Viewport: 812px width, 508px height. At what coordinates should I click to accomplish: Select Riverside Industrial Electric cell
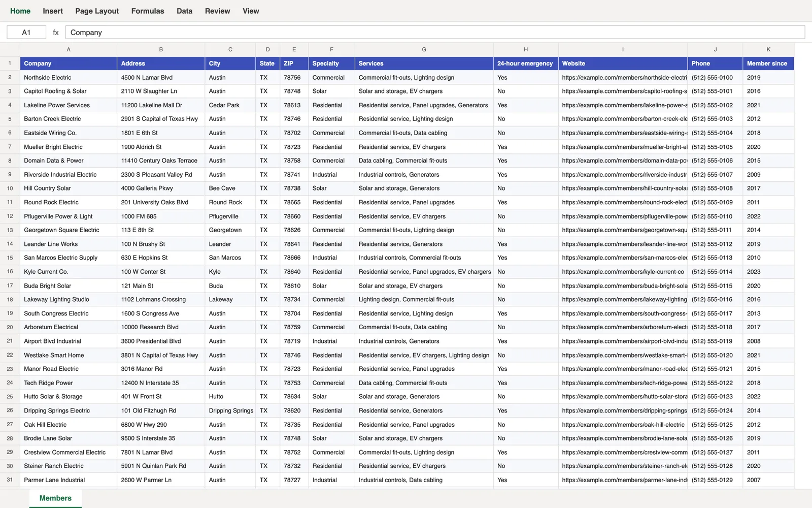(69, 175)
